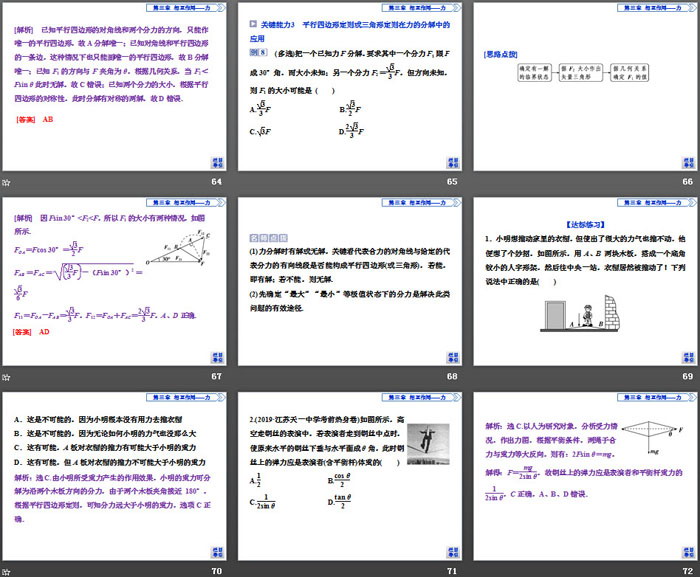Click the slide number label 65
700x577 pixels.
[x=452, y=182]
